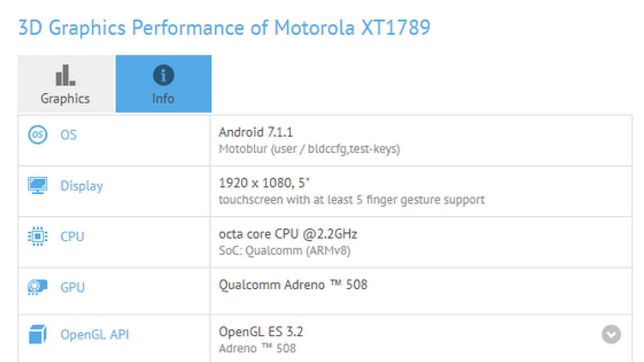644x362 pixels.
Task: Open the Info tab
Action: click(x=163, y=84)
